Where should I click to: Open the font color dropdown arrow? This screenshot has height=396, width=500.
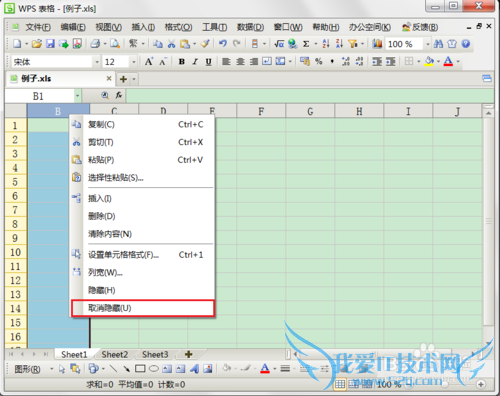458,62
